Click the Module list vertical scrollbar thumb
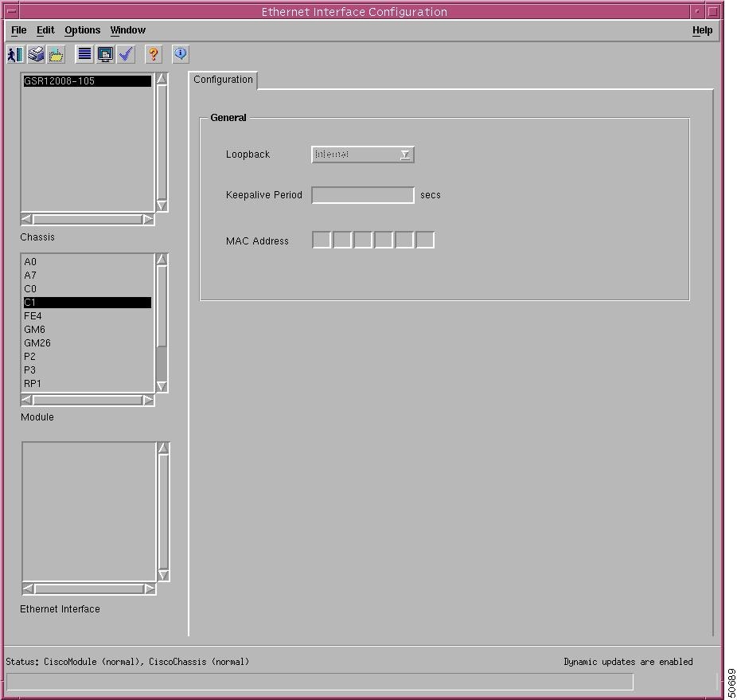Image resolution: width=737 pixels, height=700 pixels. 162,307
